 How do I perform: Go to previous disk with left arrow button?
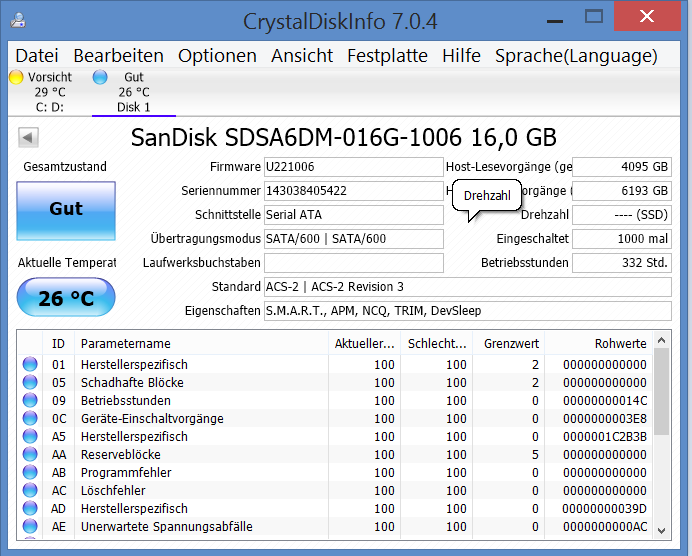pos(28,137)
